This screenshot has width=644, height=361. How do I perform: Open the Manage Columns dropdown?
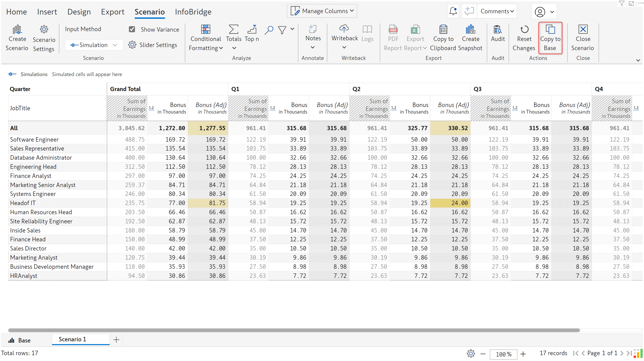click(x=322, y=11)
